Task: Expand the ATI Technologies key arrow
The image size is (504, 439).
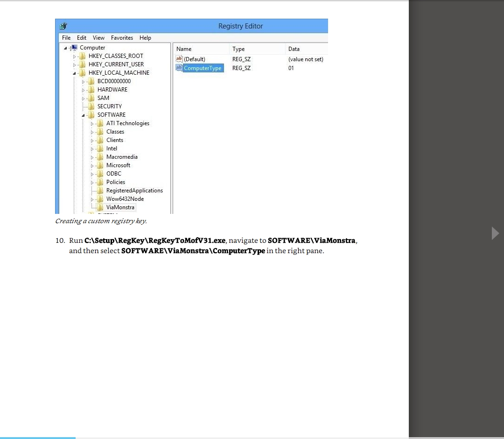Action: [x=92, y=124]
